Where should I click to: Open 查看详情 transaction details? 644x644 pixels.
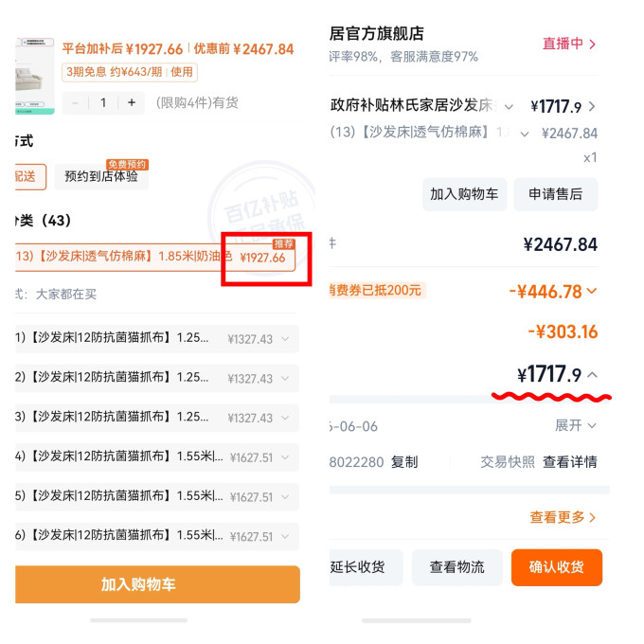[570, 461]
